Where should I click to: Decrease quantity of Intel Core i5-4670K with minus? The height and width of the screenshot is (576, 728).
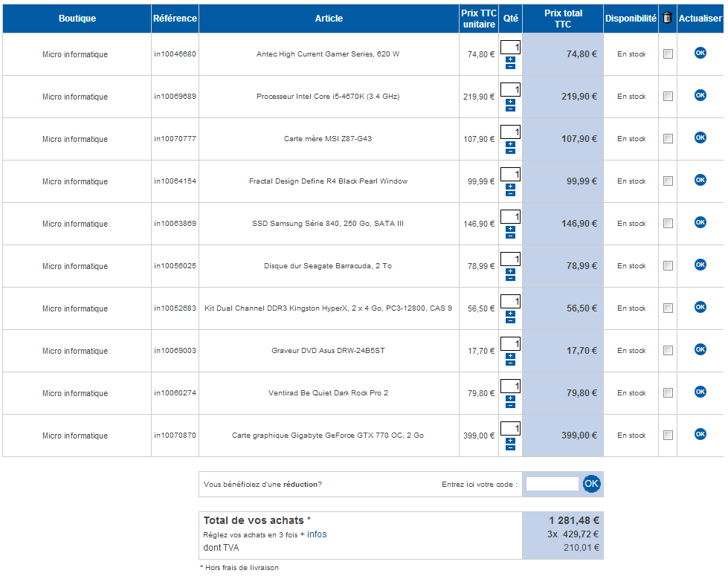[x=510, y=109]
